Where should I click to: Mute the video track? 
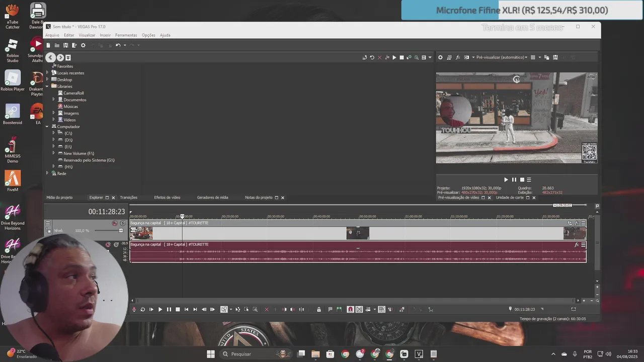tap(115, 223)
